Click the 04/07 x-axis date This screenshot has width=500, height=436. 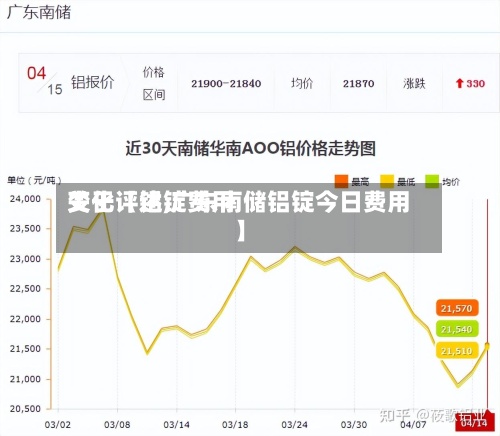(x=413, y=425)
